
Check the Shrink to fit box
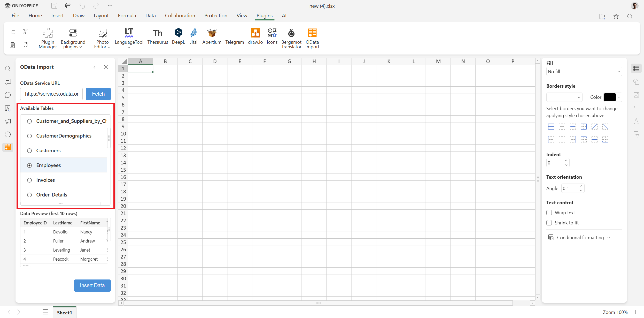point(549,223)
